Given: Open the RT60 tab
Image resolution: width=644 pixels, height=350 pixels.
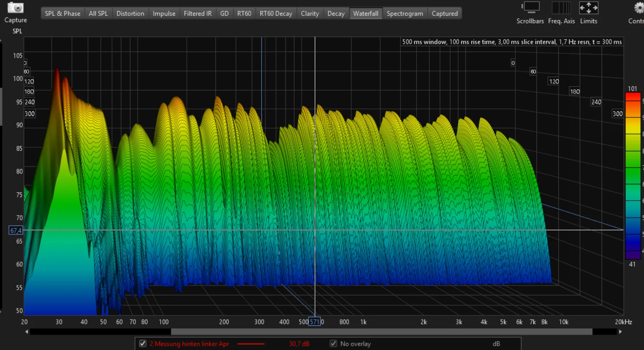Looking at the screenshot, I should [244, 14].
